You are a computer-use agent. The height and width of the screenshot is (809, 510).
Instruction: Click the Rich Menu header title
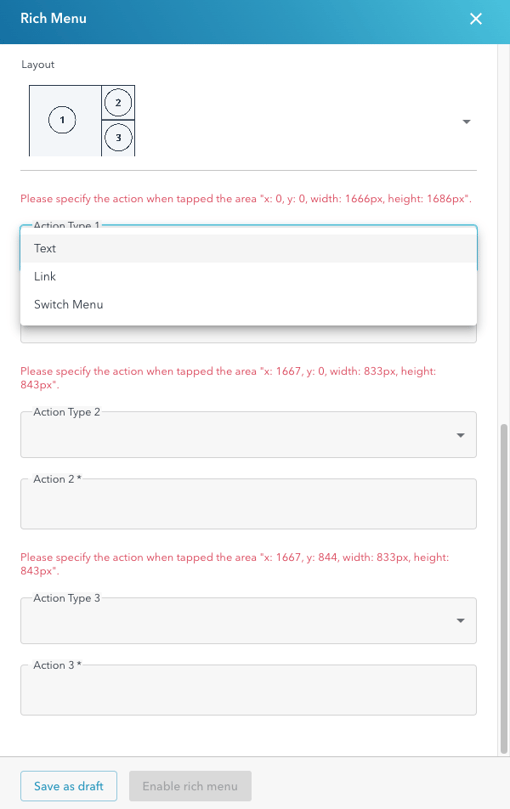coord(53,19)
